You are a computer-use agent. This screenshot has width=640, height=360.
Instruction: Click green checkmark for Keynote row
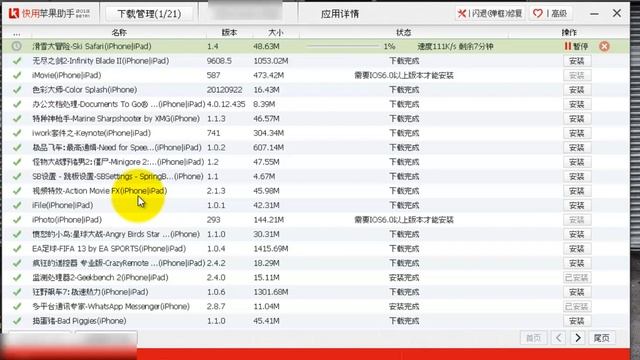[x=17, y=133]
